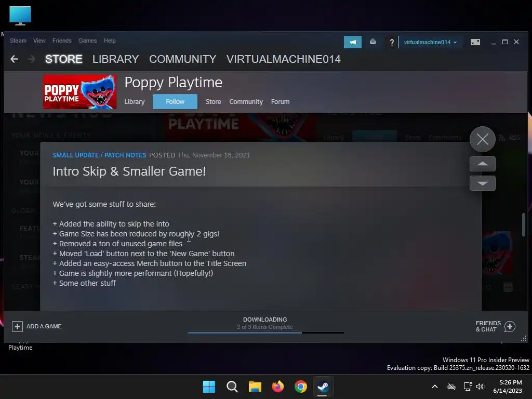Open the Help menu
Screen dimensions: 532x399
coord(110,41)
